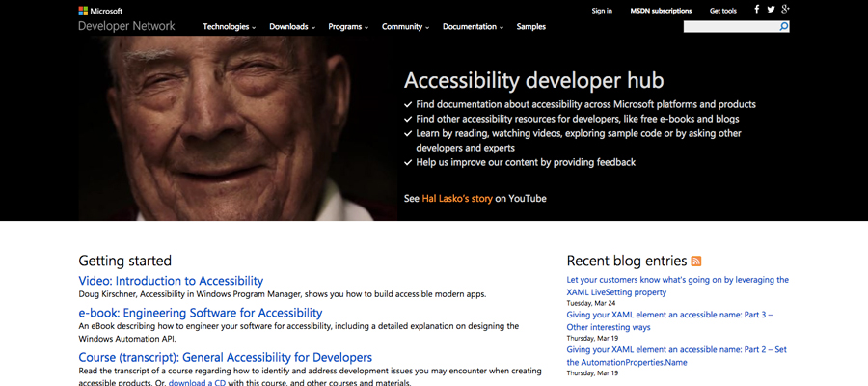Click the Sign in link
868x386 pixels.
coord(602,11)
